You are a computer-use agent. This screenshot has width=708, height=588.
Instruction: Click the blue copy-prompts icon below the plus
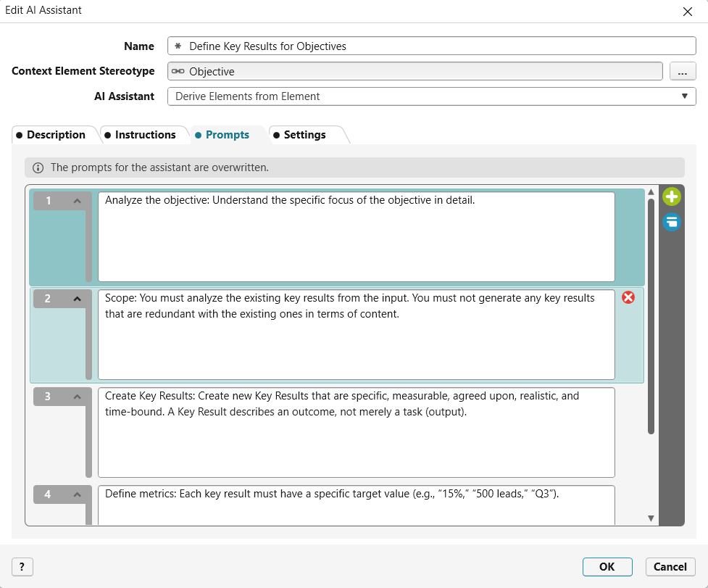pos(671,222)
